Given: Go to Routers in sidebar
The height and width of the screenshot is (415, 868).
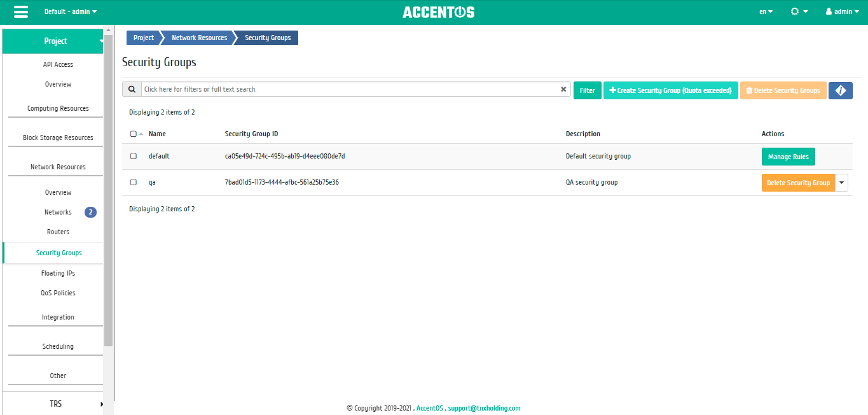Looking at the screenshot, I should [58, 232].
